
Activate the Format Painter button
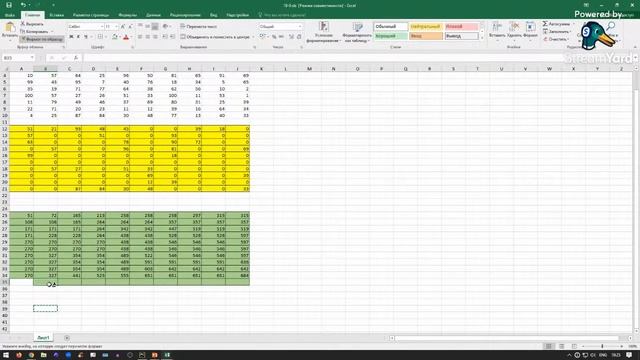click(42, 39)
